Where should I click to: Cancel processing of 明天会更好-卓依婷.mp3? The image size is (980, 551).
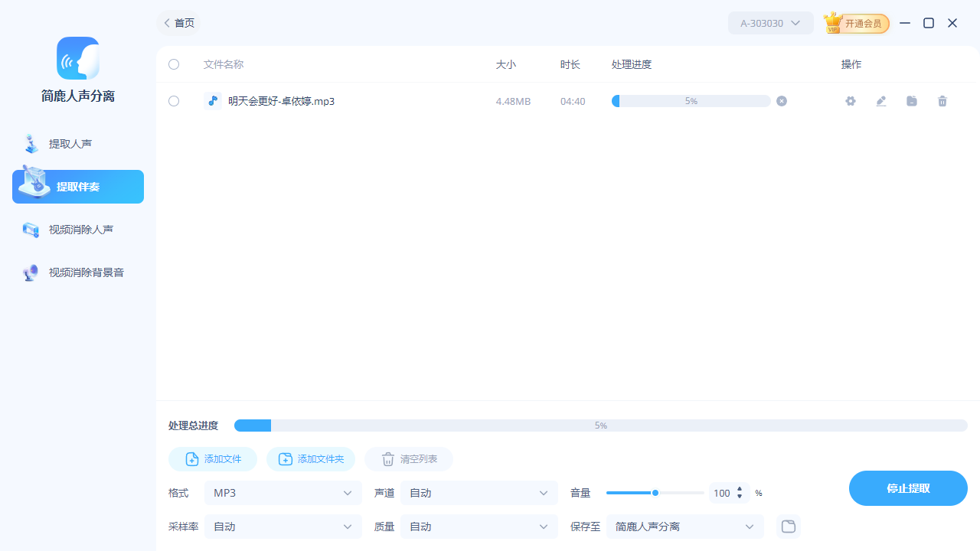(781, 101)
